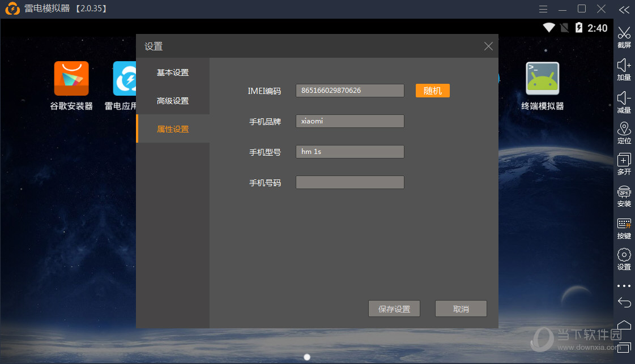
Task: Switch to the 基本设置 tab
Action: click(x=173, y=72)
